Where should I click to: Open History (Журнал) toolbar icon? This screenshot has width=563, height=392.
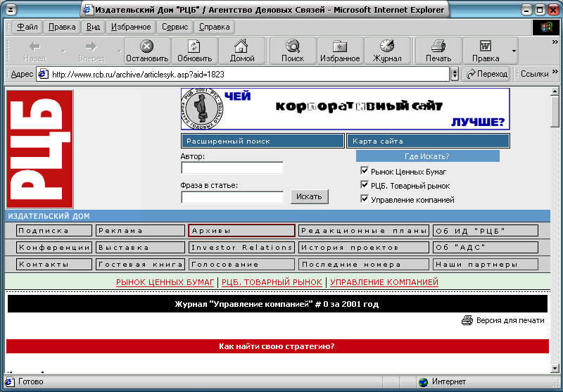tap(387, 46)
